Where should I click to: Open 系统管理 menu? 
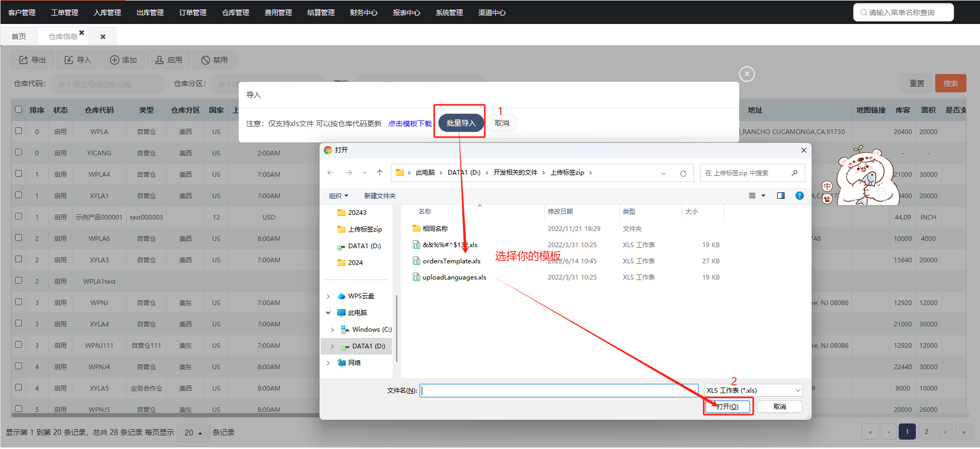click(x=449, y=13)
